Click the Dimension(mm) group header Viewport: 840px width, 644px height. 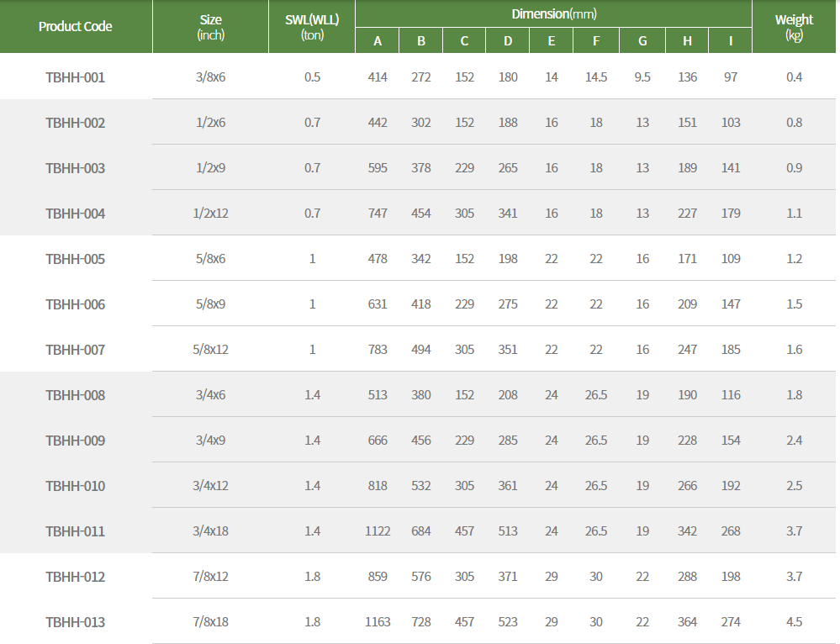[553, 13]
